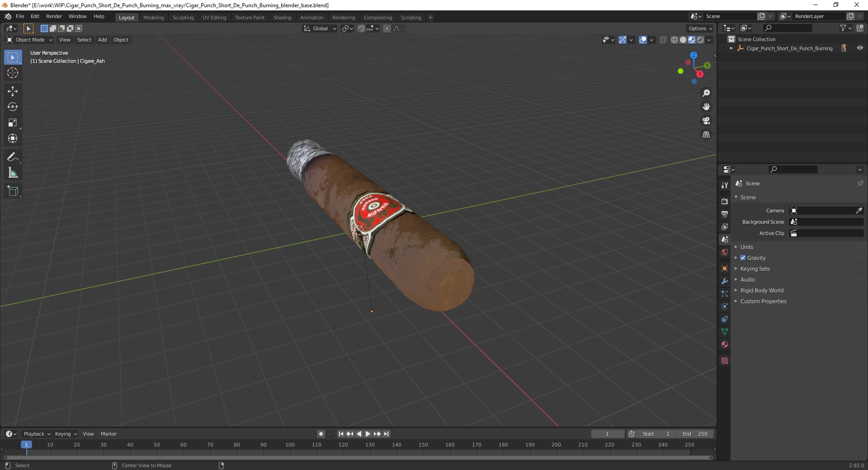Open the View Layer properties tab
This screenshot has width=868, height=470.
click(725, 226)
